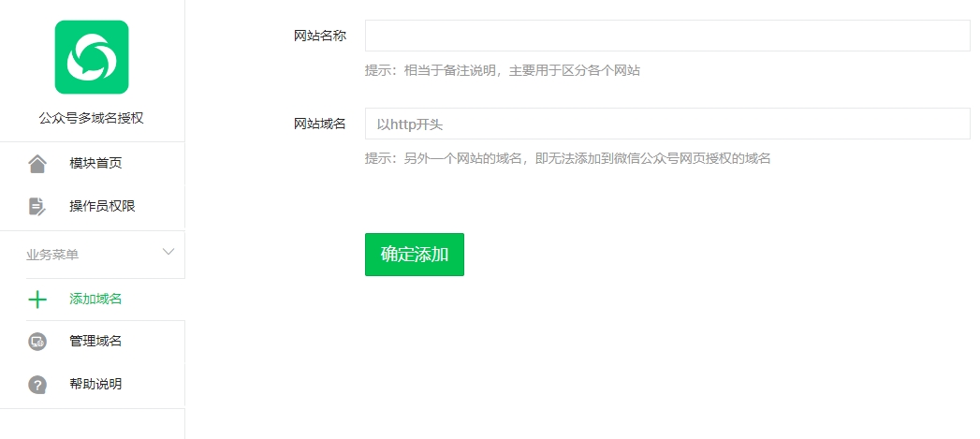The width and height of the screenshot is (980, 439).
Task: Open the 帮助说明 menu label
Action: coord(95,384)
